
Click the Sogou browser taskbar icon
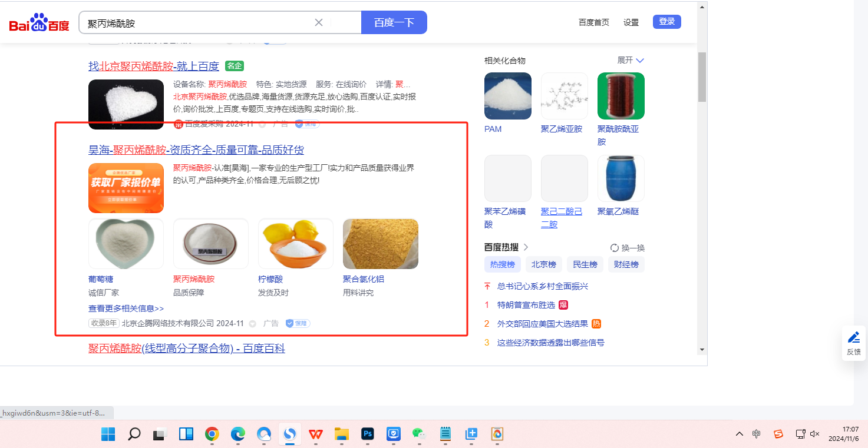coord(289,434)
